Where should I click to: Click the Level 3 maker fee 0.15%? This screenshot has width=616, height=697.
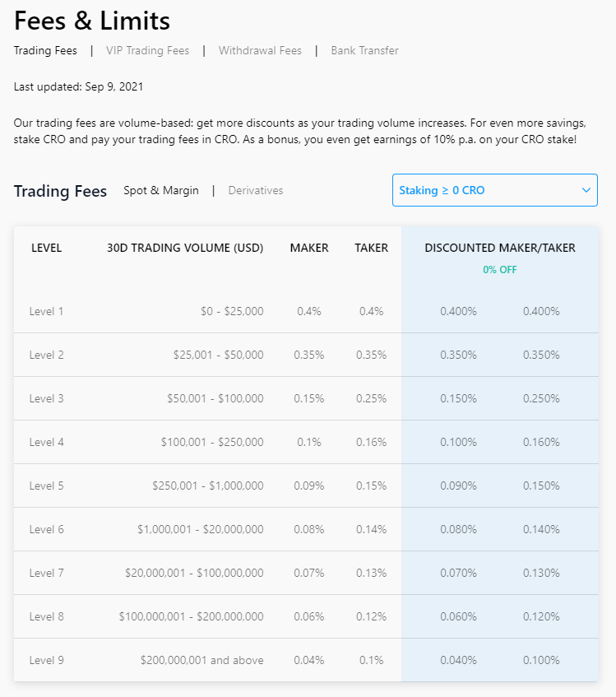point(309,398)
